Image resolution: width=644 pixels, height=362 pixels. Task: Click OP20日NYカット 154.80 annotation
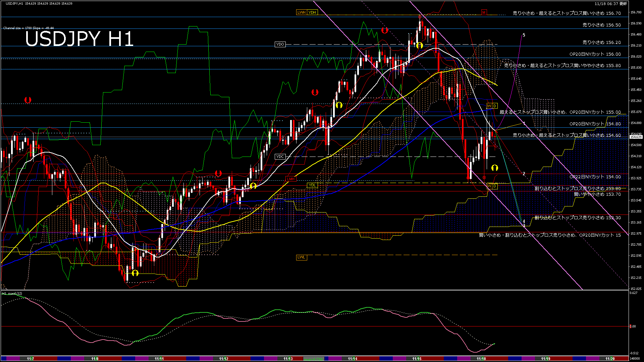pyautogui.click(x=595, y=124)
